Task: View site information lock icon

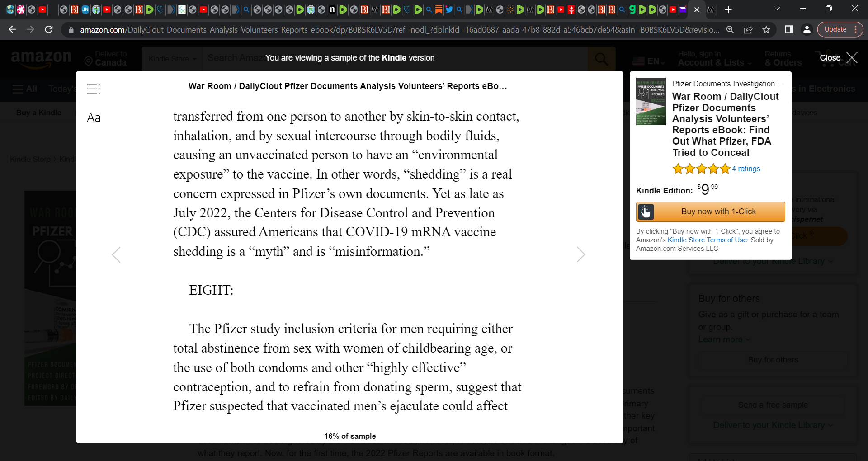Action: [71, 30]
